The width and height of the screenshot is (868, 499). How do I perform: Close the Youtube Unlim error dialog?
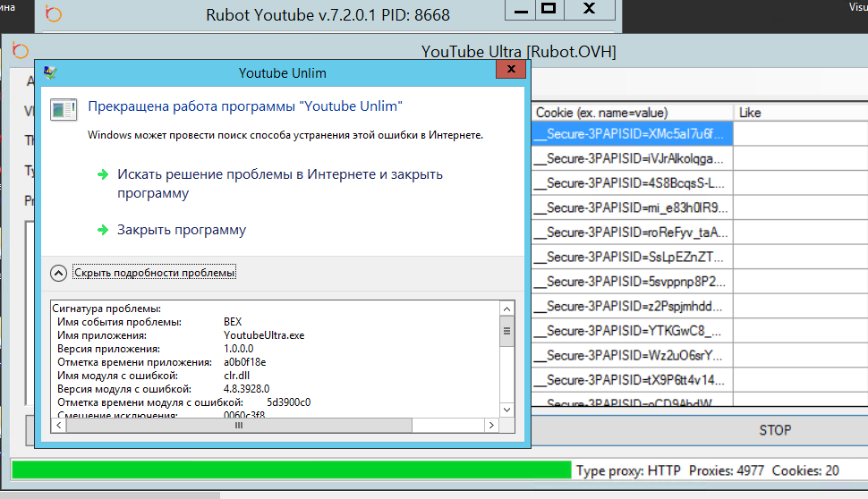coord(510,70)
